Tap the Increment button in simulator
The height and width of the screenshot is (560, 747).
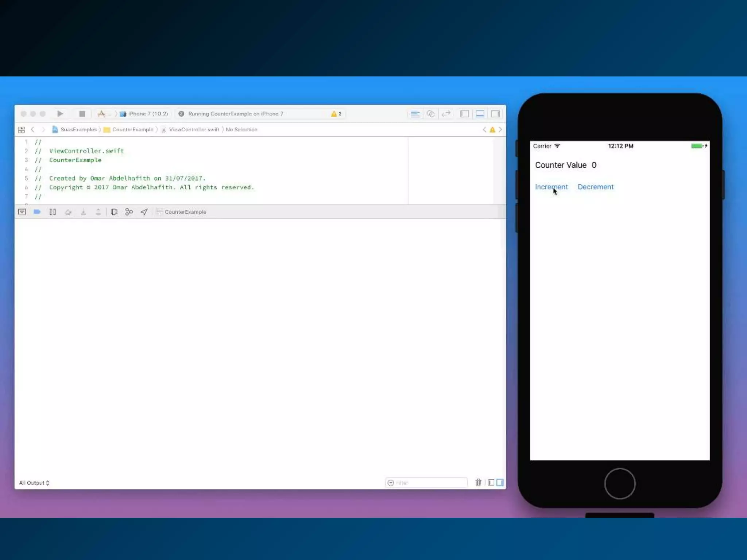[551, 187]
